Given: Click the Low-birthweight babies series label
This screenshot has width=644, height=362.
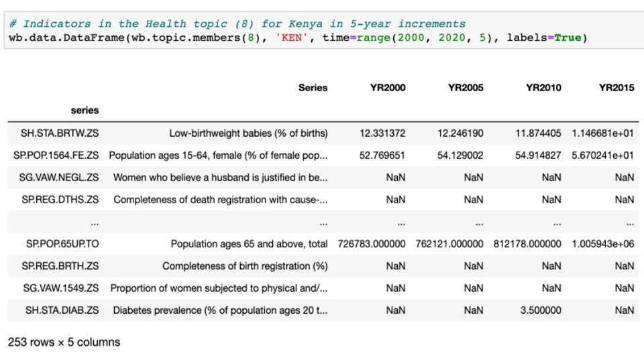Looking at the screenshot, I should 248,133.
